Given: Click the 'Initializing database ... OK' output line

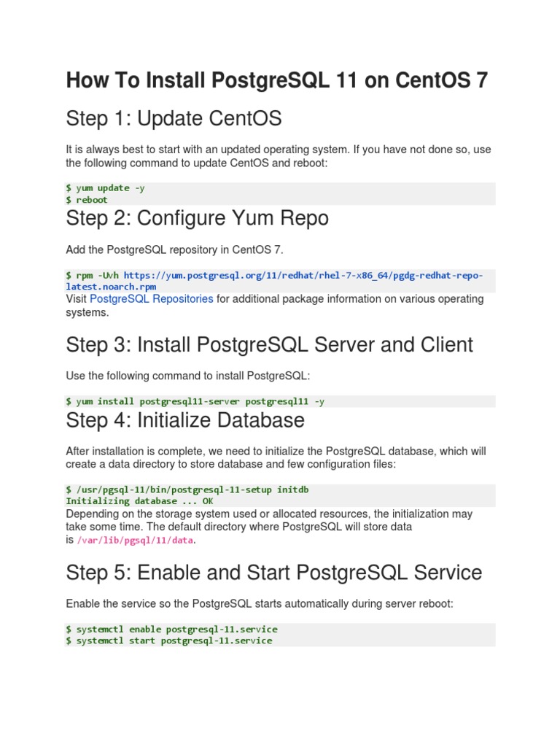Looking at the screenshot, I should [139, 501].
